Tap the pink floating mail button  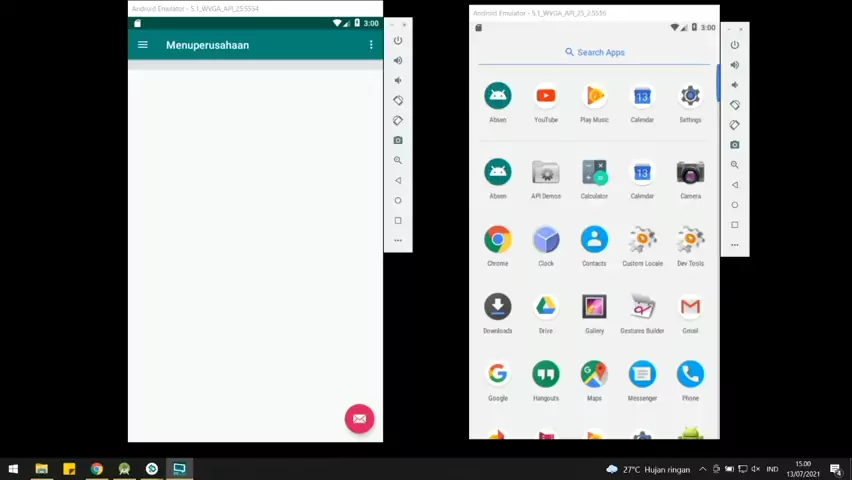click(x=359, y=418)
